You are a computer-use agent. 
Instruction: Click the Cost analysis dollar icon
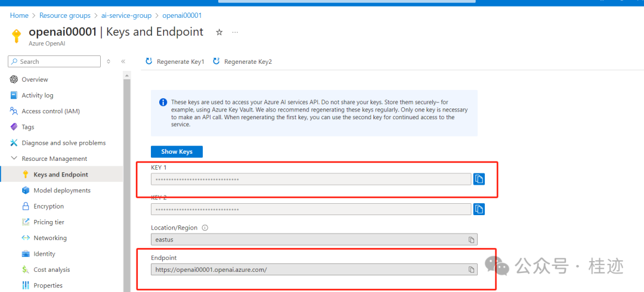pyautogui.click(x=26, y=270)
